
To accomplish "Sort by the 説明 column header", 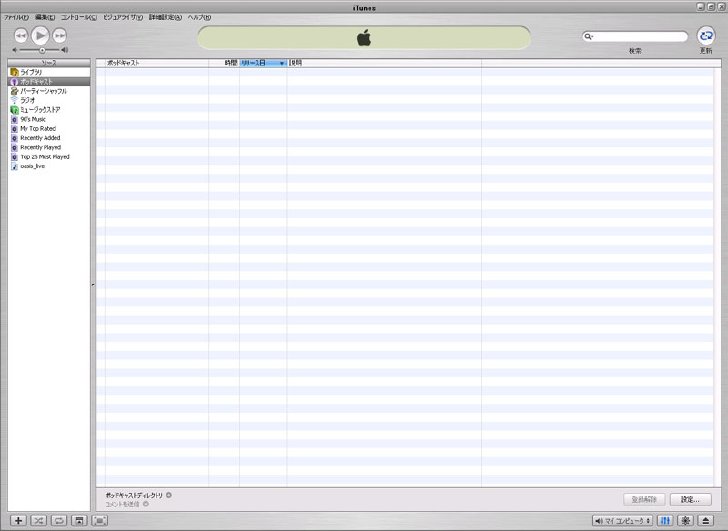I will (384, 63).
